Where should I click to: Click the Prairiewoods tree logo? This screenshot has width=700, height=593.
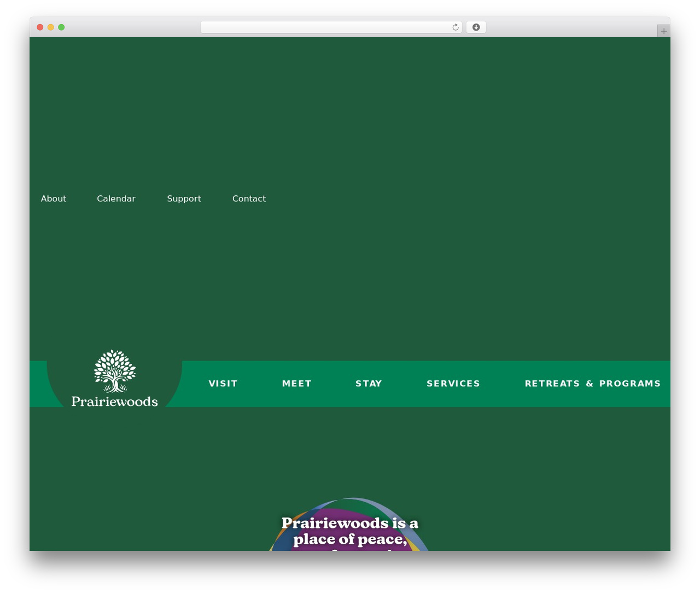[x=115, y=379]
